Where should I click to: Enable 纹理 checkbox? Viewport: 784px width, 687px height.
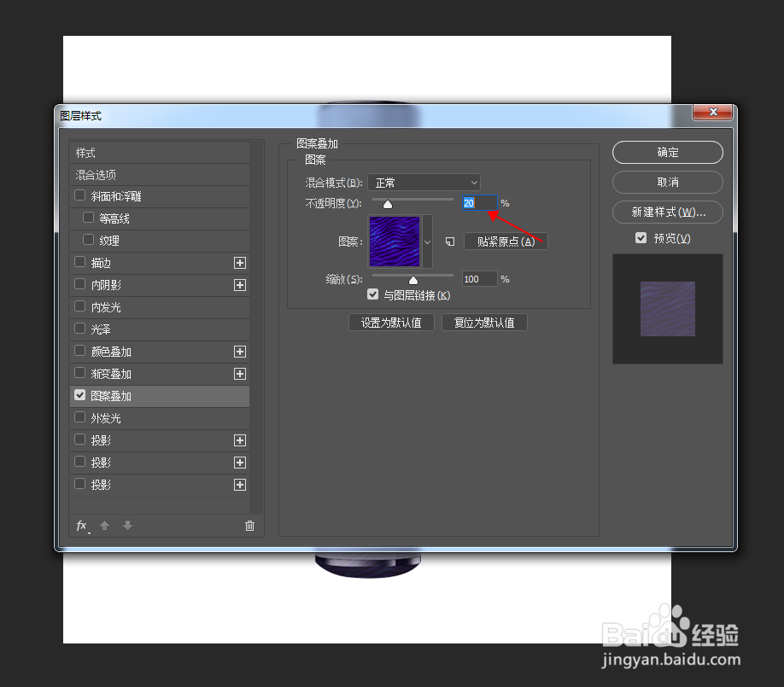click(89, 240)
